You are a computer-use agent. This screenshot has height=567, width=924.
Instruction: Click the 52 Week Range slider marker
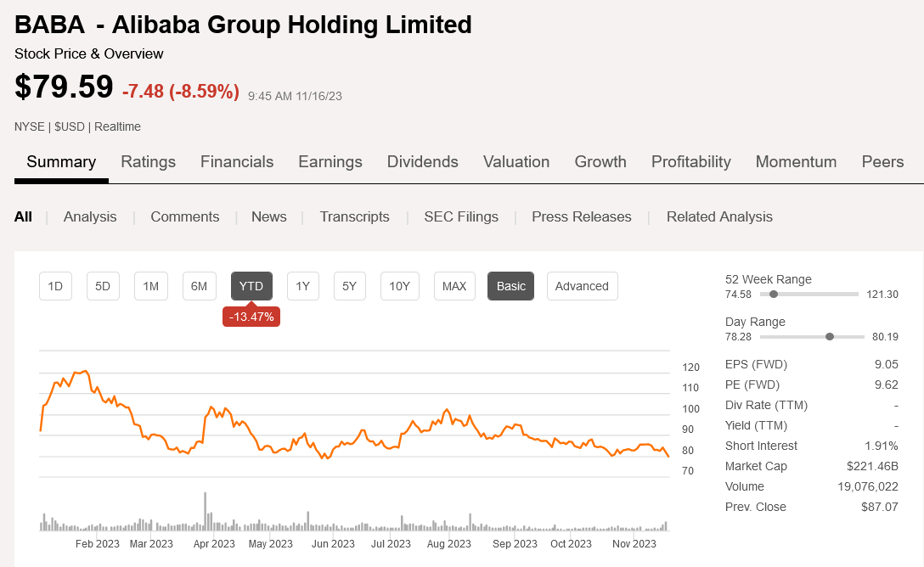[x=774, y=295]
